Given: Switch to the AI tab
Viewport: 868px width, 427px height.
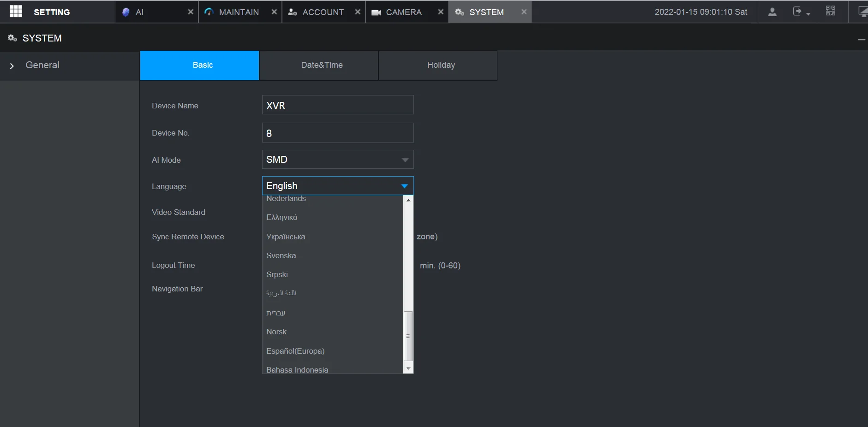Looking at the screenshot, I should pos(157,12).
